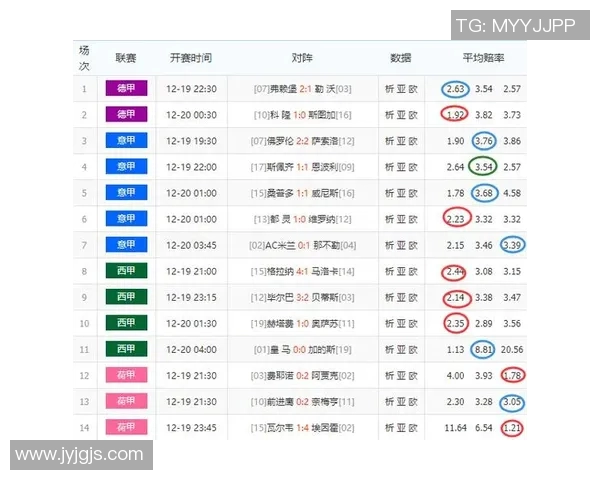Viewport: 600px width, 480px height.
Task: Click the 意甲 badge in row 4
Action: click(x=126, y=167)
